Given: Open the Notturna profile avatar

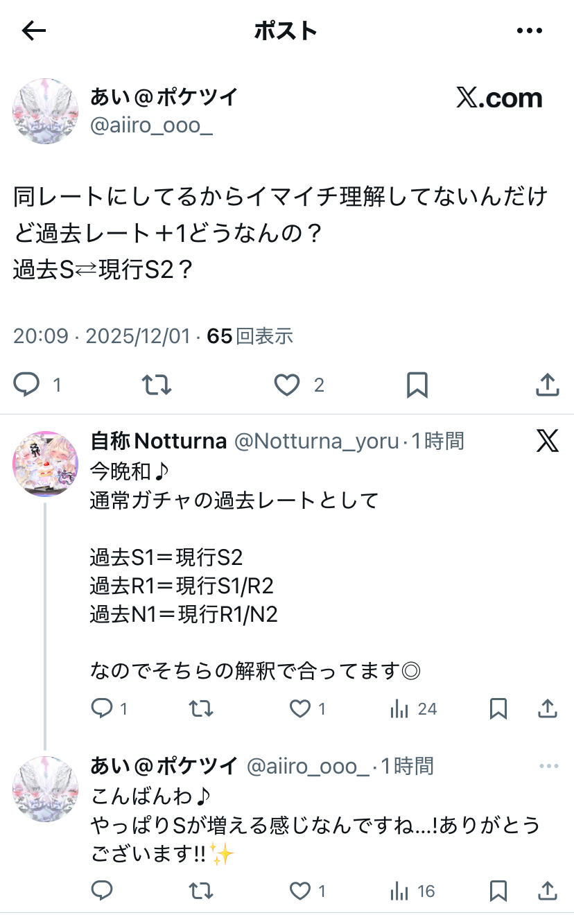Looking at the screenshot, I should 46,464.
